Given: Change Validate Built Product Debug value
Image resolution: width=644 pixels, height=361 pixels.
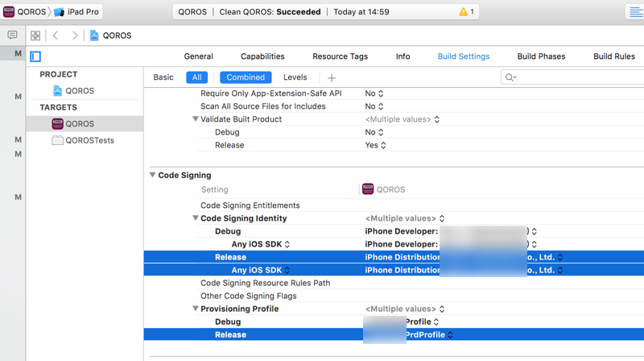Looking at the screenshot, I should coord(374,132).
